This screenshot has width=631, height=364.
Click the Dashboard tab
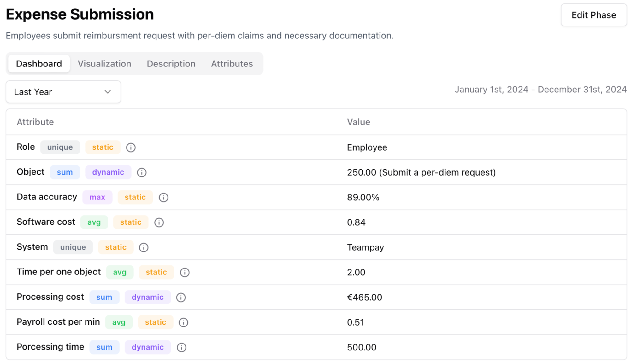pos(39,64)
